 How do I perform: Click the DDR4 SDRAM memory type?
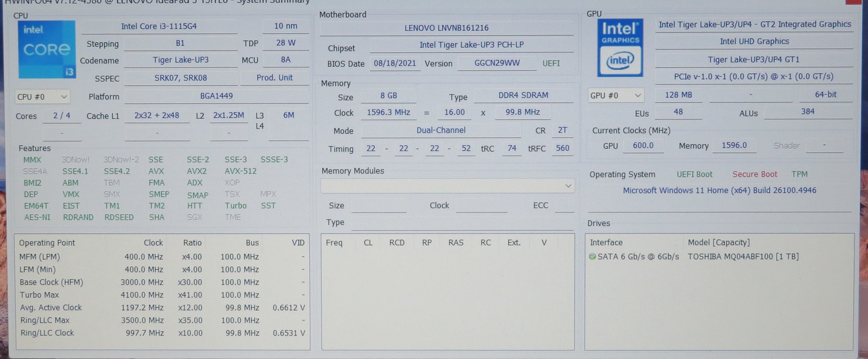524,95
